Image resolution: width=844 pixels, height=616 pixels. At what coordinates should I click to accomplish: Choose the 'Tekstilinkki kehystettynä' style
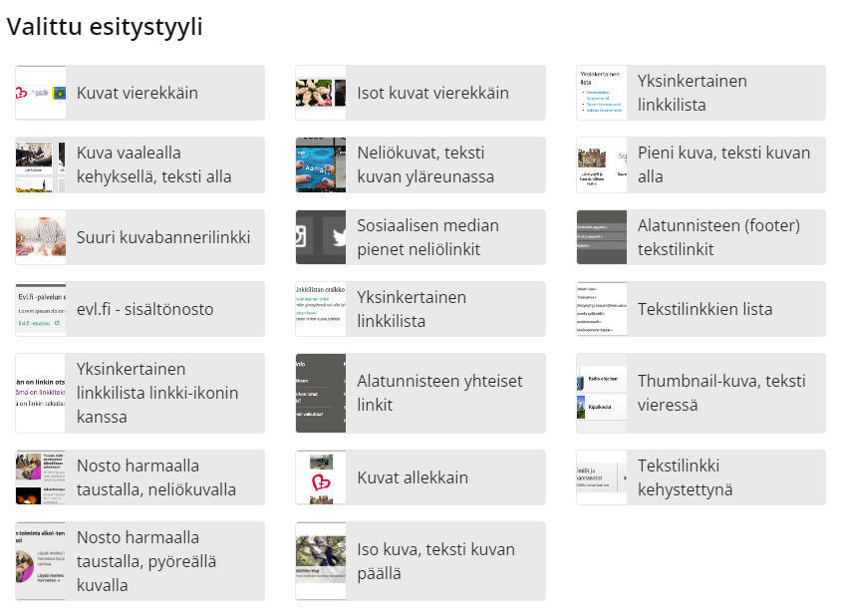tap(701, 477)
